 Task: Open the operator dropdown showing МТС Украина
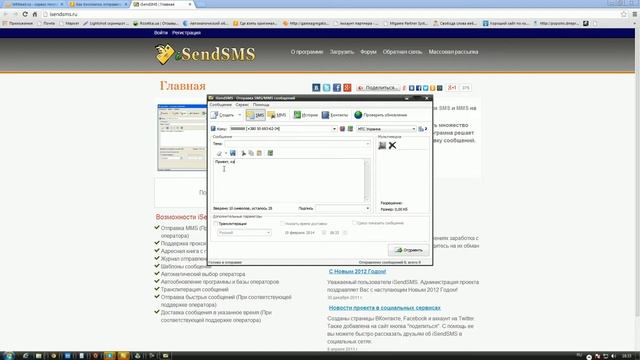tap(386, 129)
